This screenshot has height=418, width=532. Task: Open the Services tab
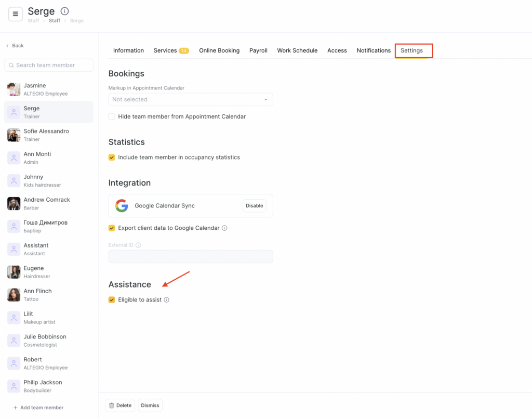(165, 51)
